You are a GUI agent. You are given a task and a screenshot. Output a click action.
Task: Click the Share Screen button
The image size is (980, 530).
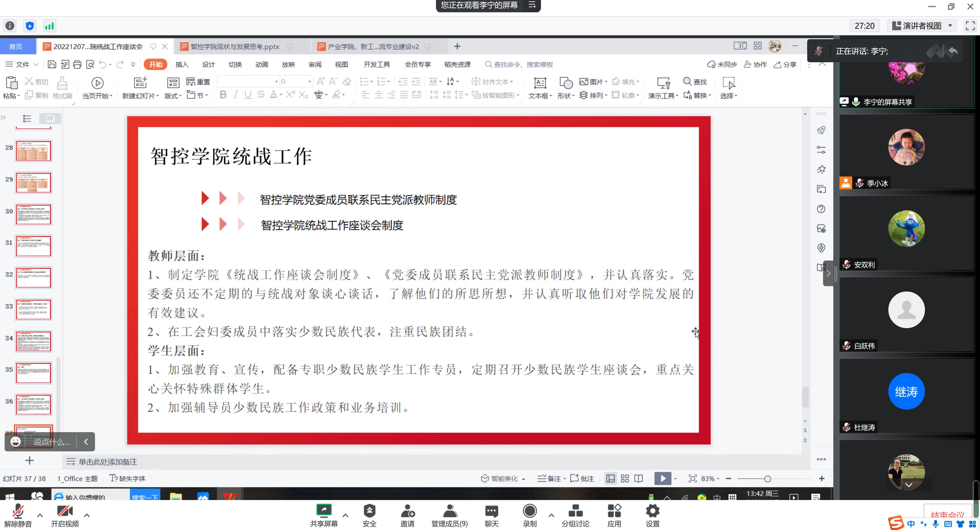coord(324,516)
